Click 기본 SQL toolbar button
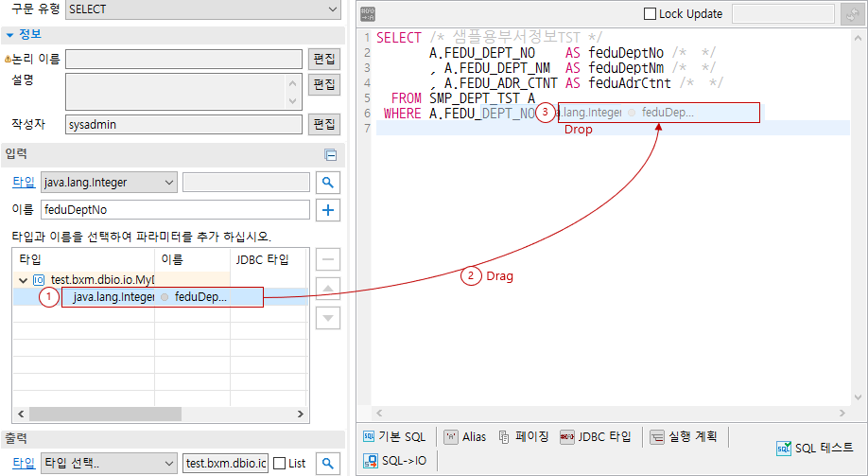The image size is (868, 476). [394, 436]
